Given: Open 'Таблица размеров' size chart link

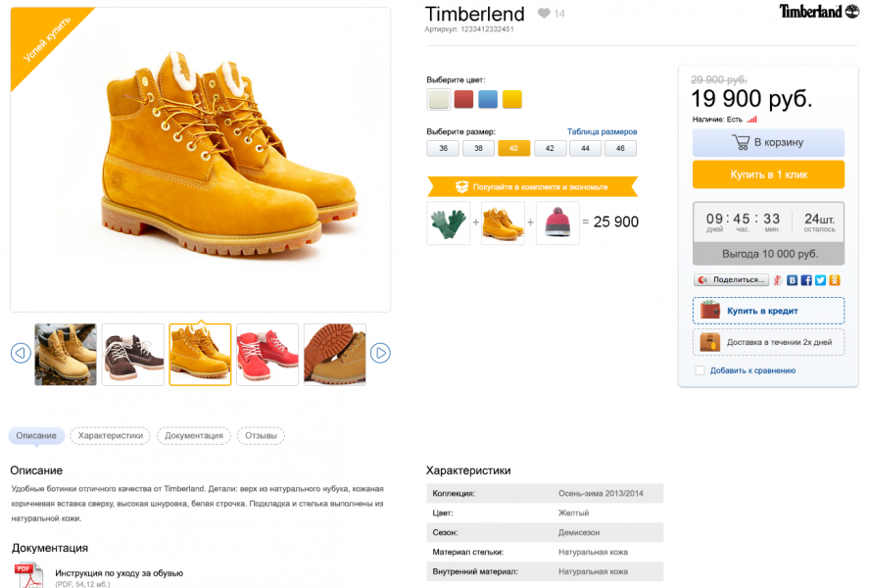Looking at the screenshot, I should coord(602,131).
